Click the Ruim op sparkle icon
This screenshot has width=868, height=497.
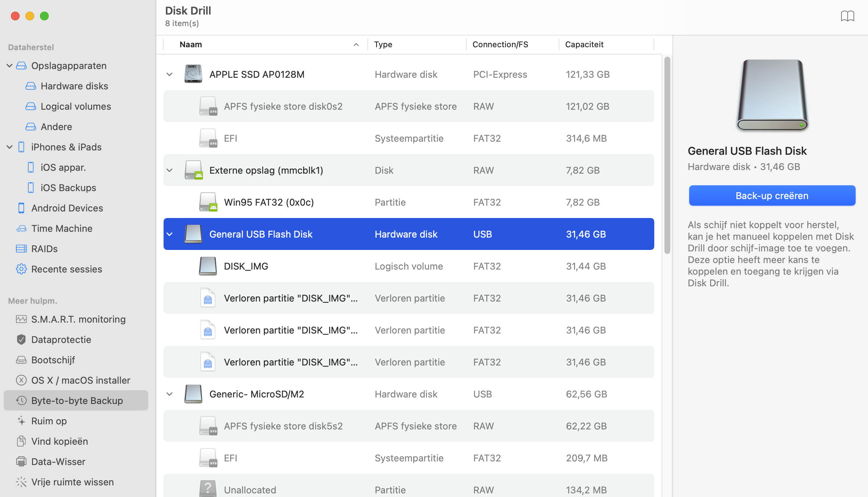[x=21, y=421]
